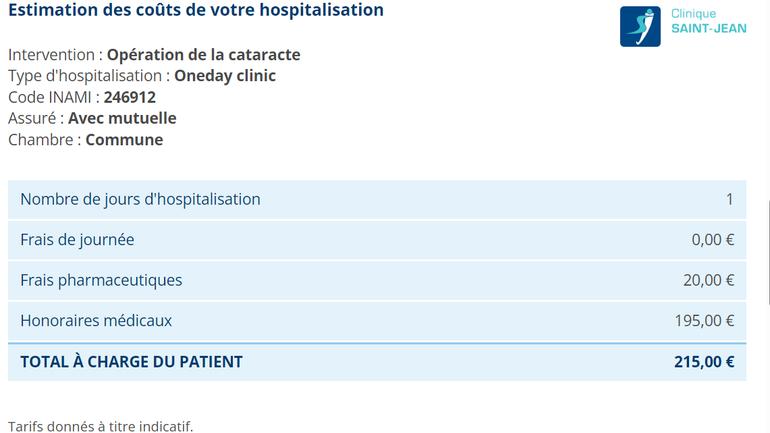The height and width of the screenshot is (433, 770).
Task: Click the INAMI code 246912
Action: coord(130,97)
